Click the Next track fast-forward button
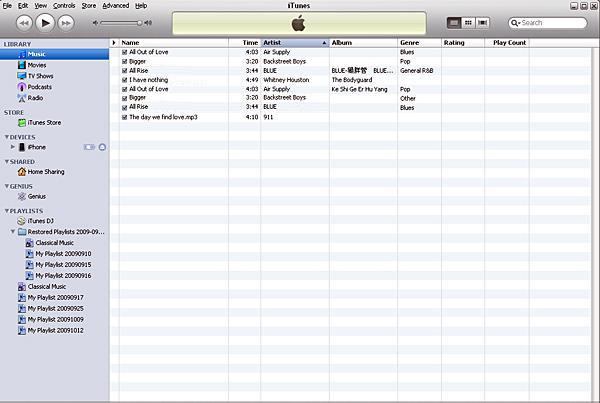 coord(66,23)
